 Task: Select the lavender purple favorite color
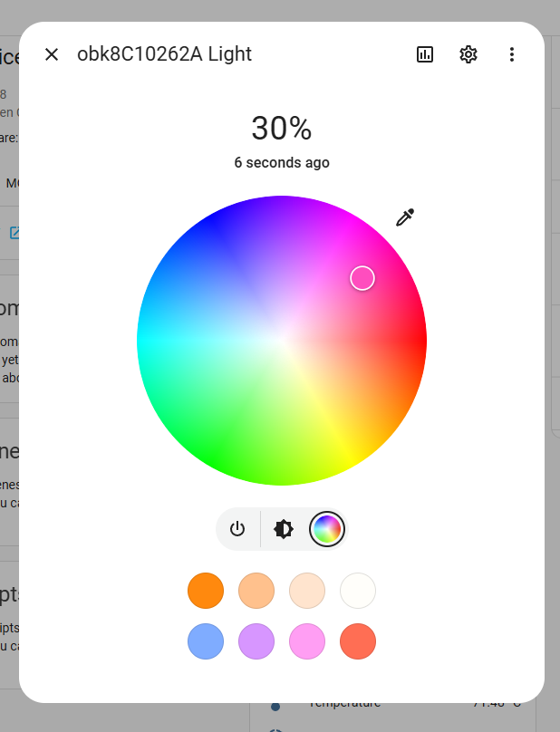256,641
